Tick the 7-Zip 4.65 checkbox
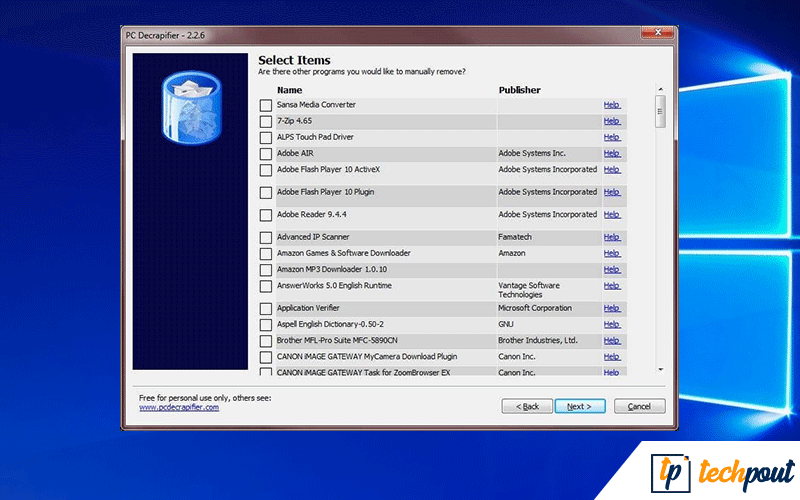 coord(265,121)
